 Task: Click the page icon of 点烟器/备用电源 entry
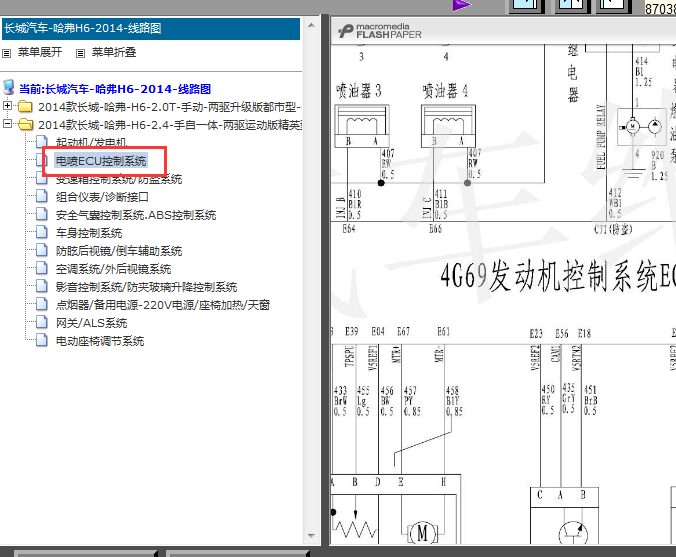click(x=41, y=304)
